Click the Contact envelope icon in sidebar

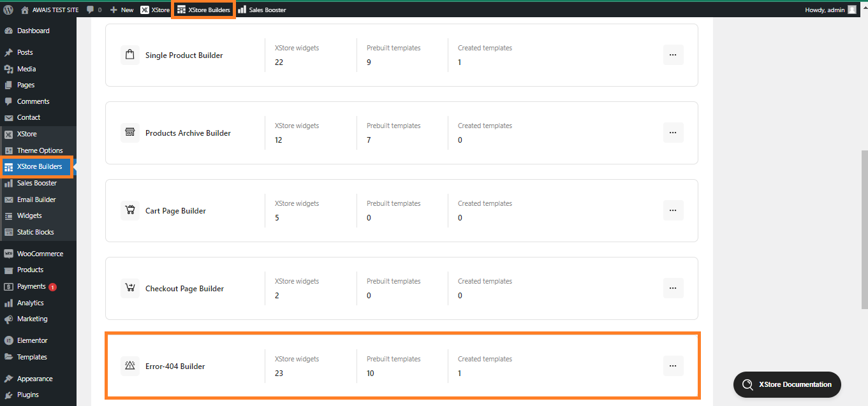click(x=8, y=117)
